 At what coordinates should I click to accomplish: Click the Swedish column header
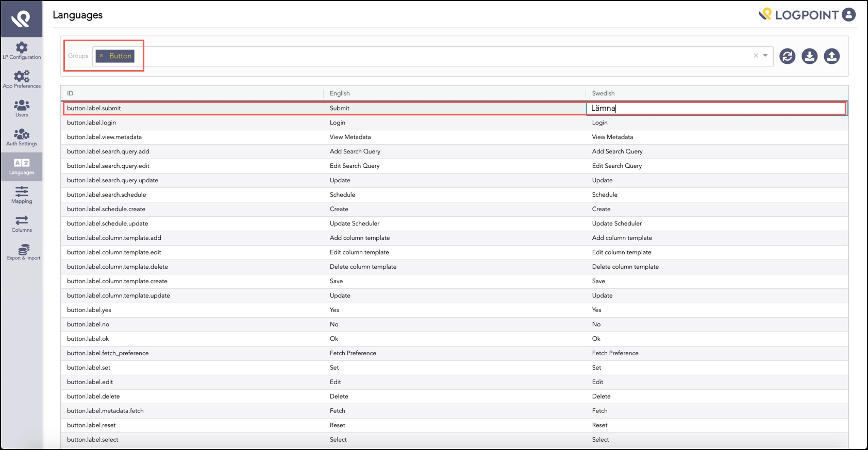(603, 93)
